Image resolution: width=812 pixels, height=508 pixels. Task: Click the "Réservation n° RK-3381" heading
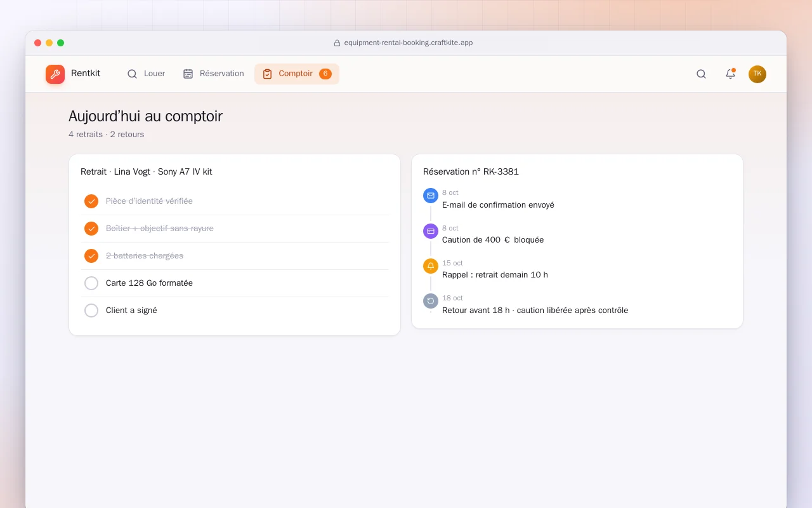[471, 171]
